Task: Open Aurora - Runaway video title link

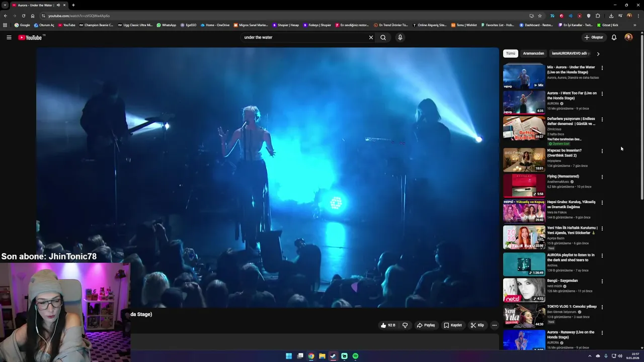Action: coord(571,335)
